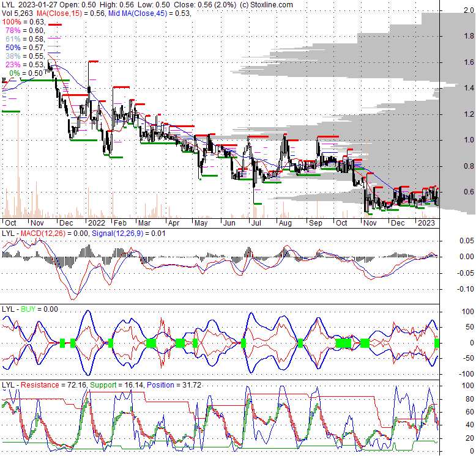
Task: Click the -0.05 MACD axis label
Action: click(466, 273)
